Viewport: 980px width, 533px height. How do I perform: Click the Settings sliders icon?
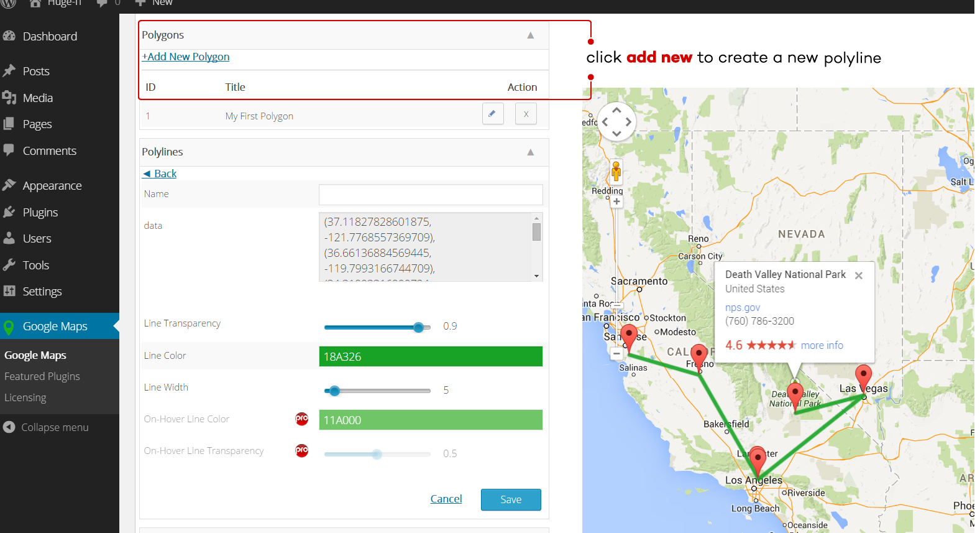pos(9,291)
